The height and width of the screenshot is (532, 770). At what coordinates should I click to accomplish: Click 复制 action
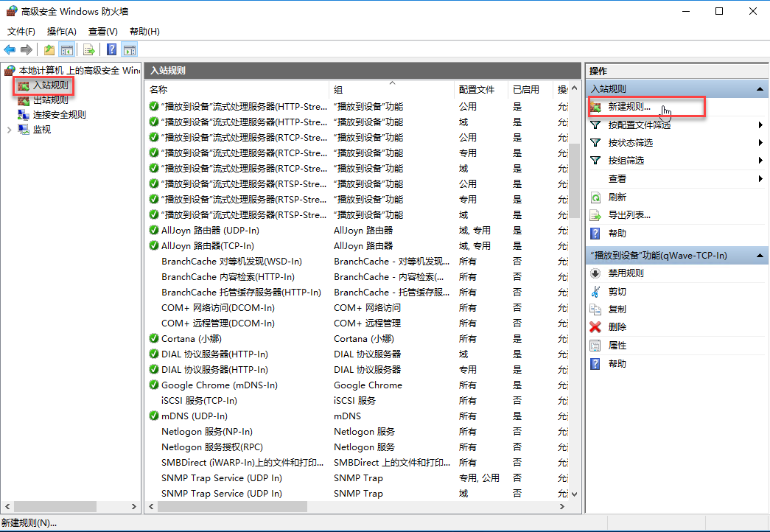[x=617, y=309]
